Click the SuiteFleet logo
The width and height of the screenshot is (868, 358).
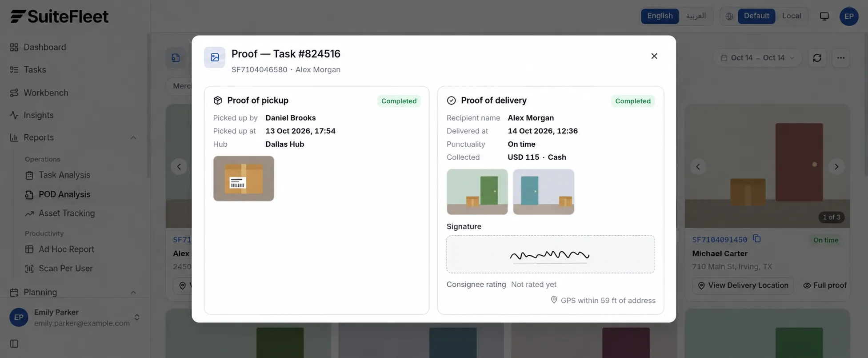click(x=59, y=16)
